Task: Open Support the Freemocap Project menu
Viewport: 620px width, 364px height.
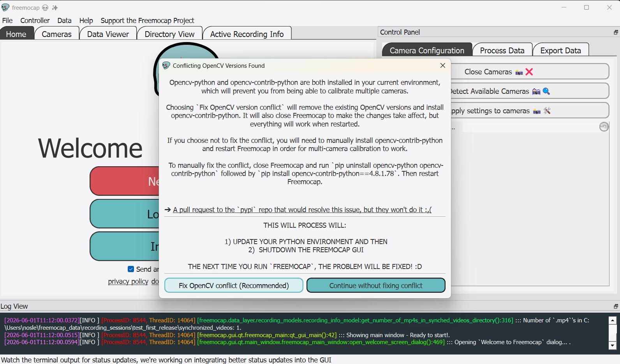Action: pyautogui.click(x=147, y=20)
